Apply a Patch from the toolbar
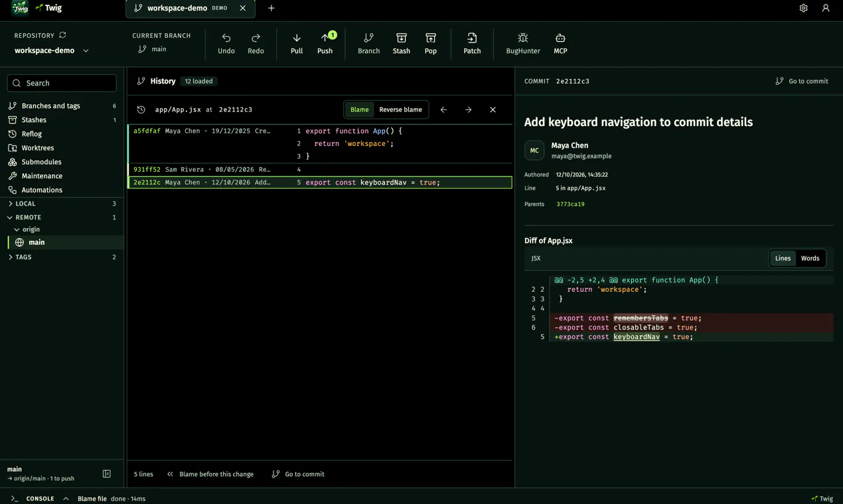843x504 pixels. tap(472, 44)
